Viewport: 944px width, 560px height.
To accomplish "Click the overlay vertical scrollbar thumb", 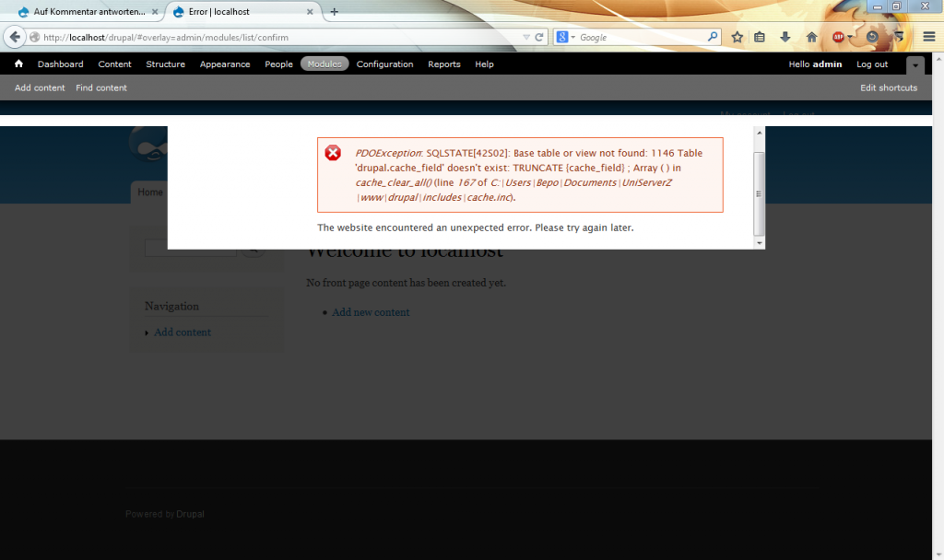I will (x=759, y=193).
